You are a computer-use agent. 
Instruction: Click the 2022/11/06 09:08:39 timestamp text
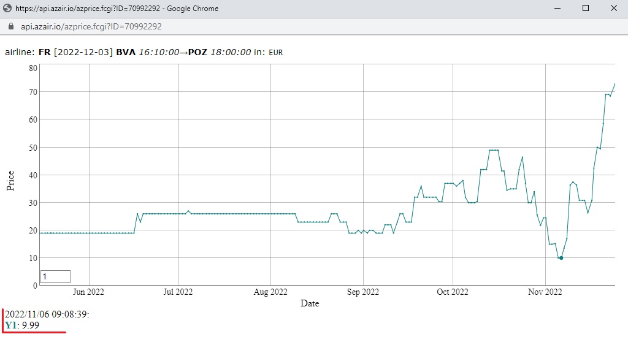point(47,314)
